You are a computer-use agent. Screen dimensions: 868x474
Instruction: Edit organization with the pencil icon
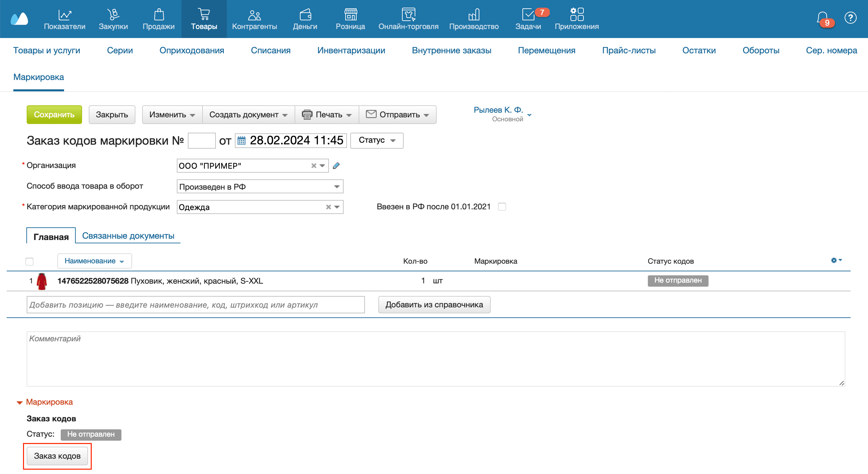[x=336, y=166]
